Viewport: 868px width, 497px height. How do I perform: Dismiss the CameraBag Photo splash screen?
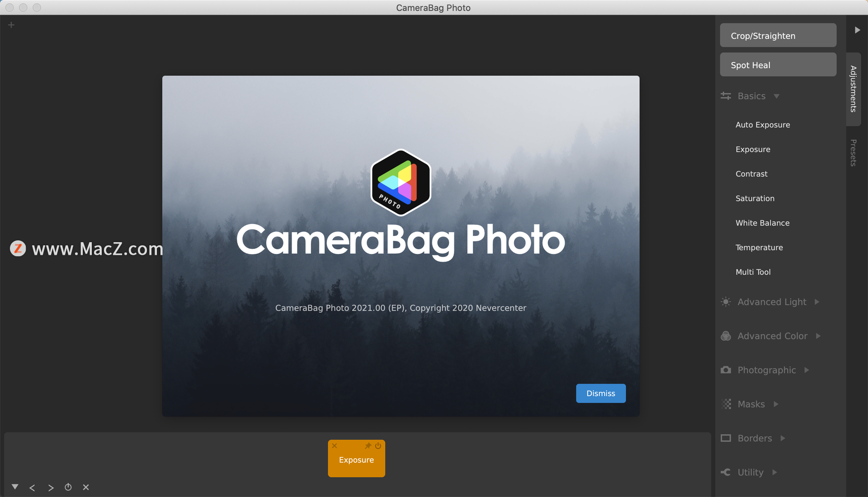[600, 393]
